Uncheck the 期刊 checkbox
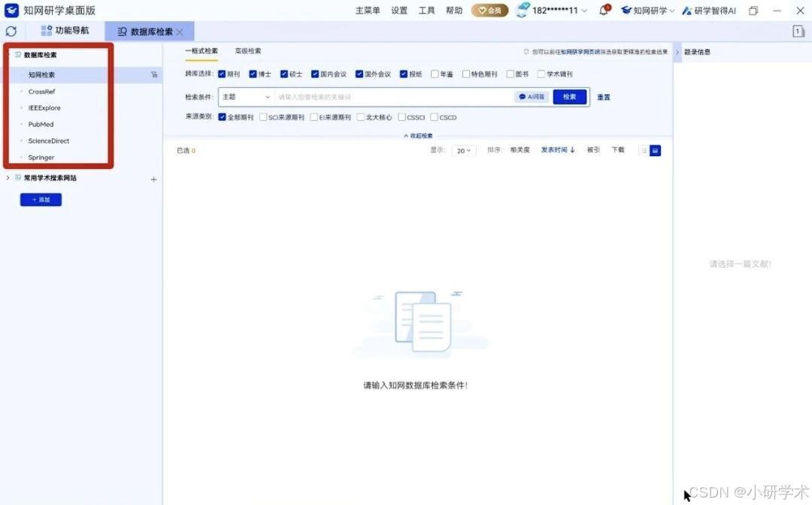 coord(222,74)
